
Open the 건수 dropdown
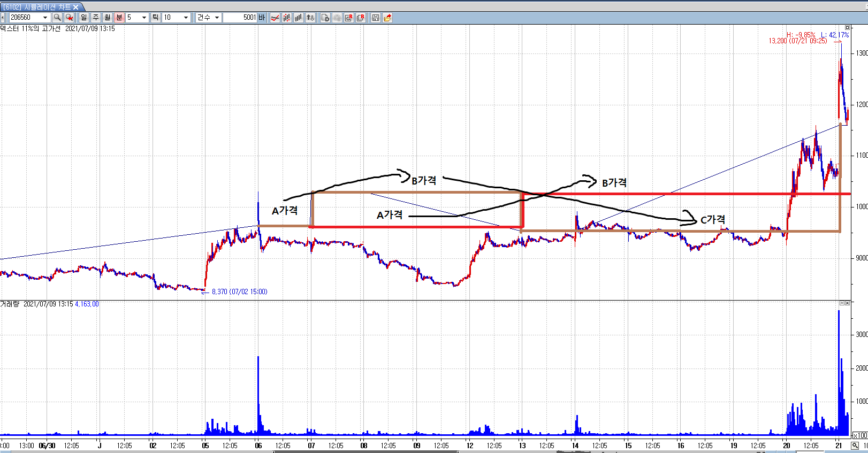tap(217, 18)
